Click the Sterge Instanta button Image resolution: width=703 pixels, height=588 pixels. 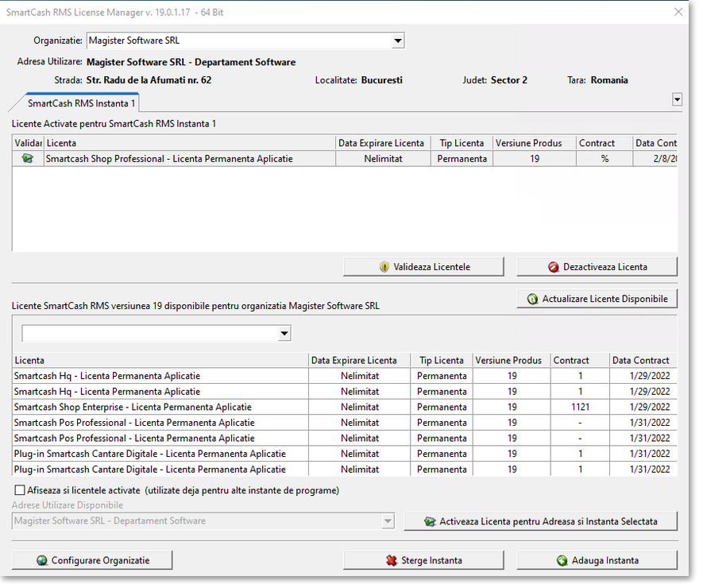(423, 561)
